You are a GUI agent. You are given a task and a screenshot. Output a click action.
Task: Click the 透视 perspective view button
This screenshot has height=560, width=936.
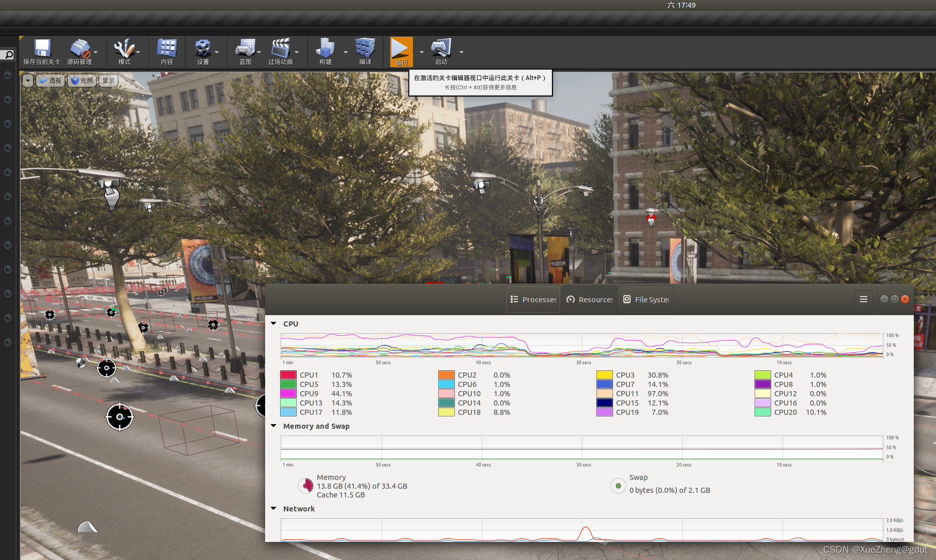[50, 81]
